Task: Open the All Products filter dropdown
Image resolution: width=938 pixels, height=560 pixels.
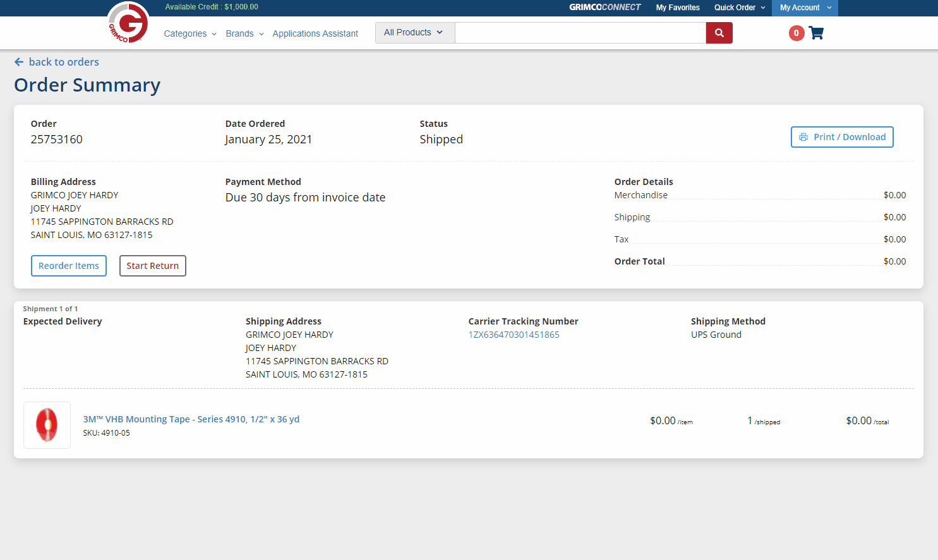Action: tap(414, 33)
